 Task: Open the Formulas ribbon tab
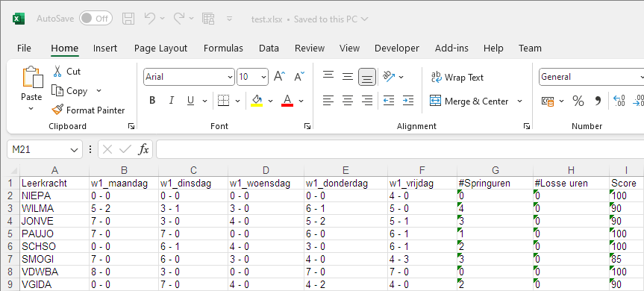[223, 48]
